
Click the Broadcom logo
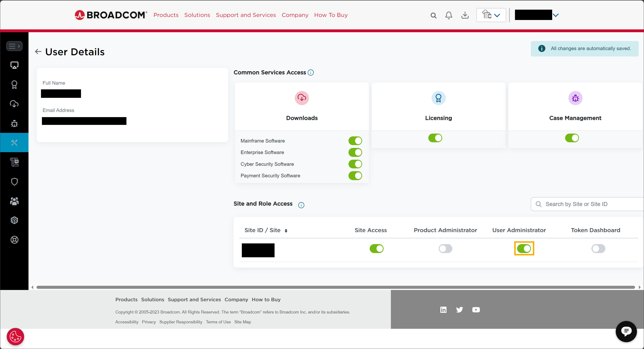(x=111, y=15)
